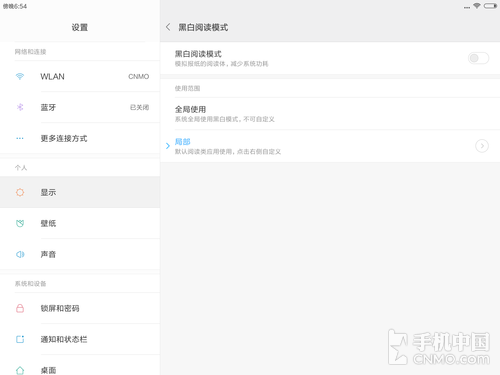Click the 个人 section label

[21, 168]
